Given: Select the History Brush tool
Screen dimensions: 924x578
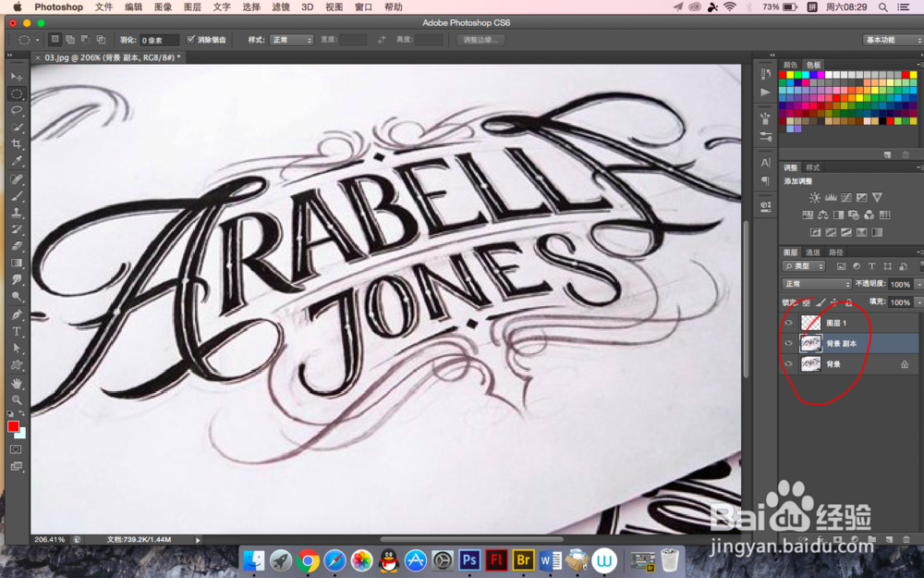Looking at the screenshot, I should pyautogui.click(x=17, y=229).
